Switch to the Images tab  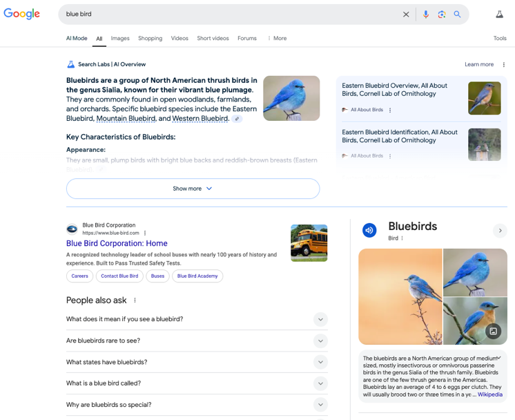pos(120,39)
